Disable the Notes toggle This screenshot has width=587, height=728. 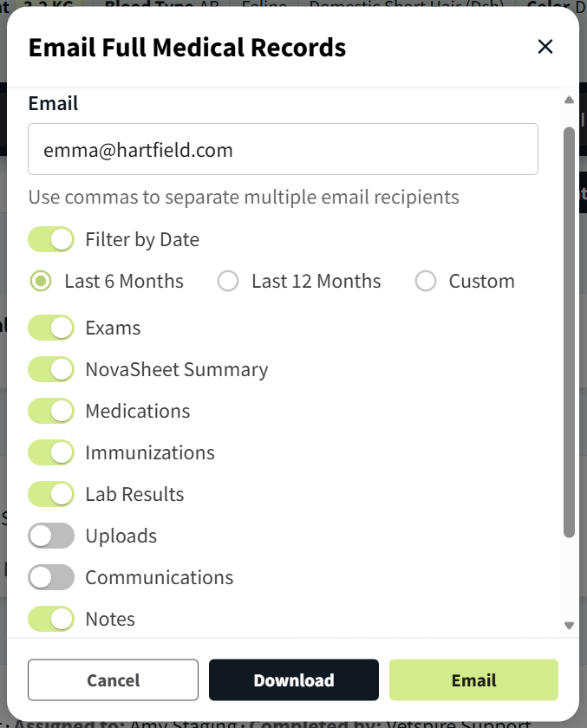click(x=51, y=619)
